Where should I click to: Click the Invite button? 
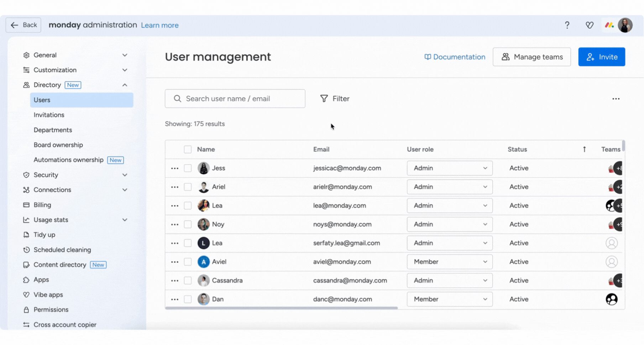click(x=602, y=57)
